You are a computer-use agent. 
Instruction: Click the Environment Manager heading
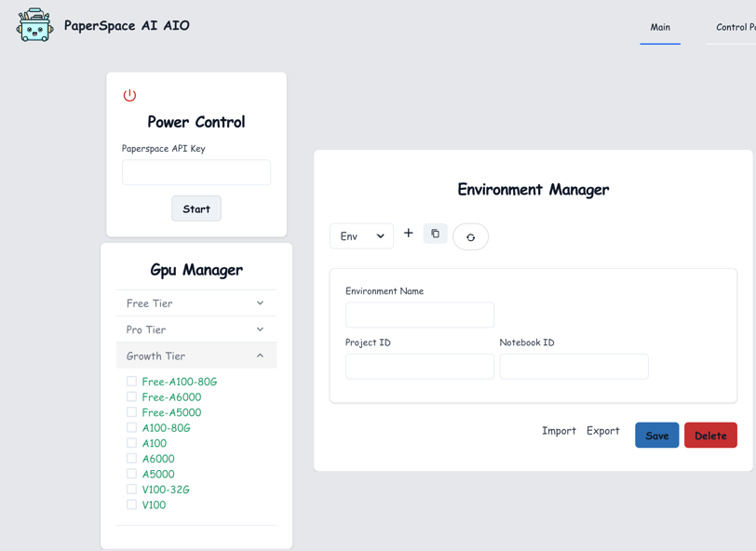(x=533, y=190)
